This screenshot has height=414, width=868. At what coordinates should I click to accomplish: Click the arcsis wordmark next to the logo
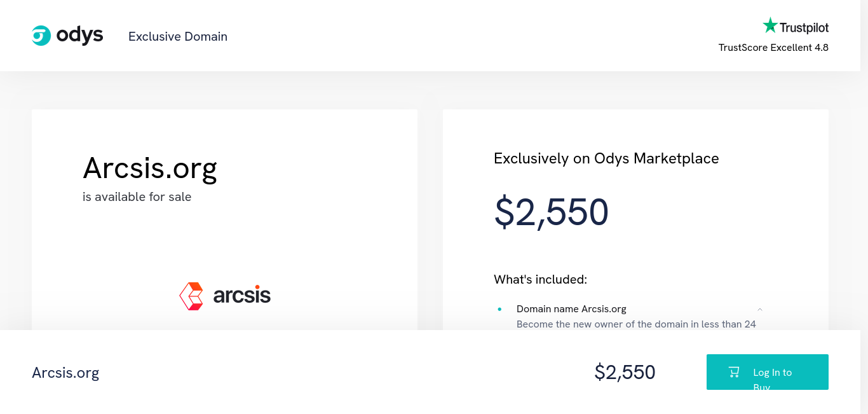coord(242,296)
